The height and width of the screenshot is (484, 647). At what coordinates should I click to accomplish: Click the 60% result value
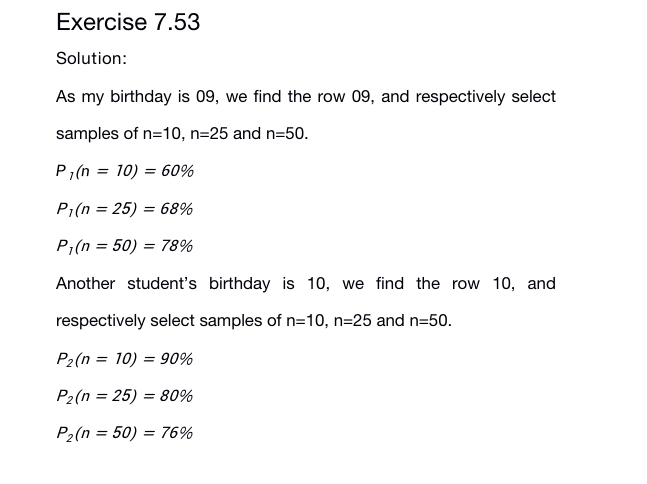pos(177,171)
